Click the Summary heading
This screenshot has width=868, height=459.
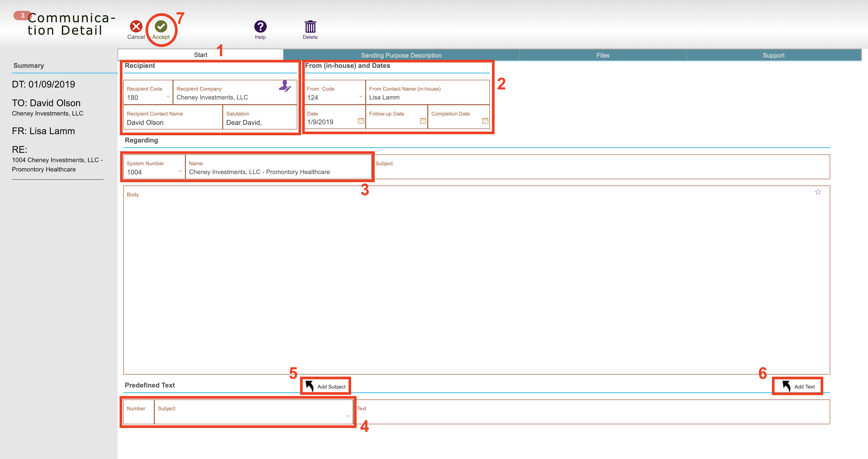click(29, 65)
